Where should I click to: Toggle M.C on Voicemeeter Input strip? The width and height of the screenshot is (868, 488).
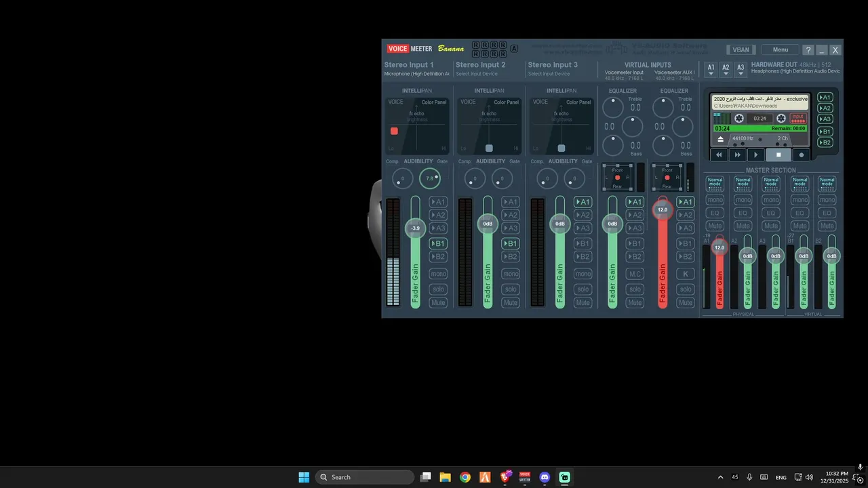click(635, 274)
